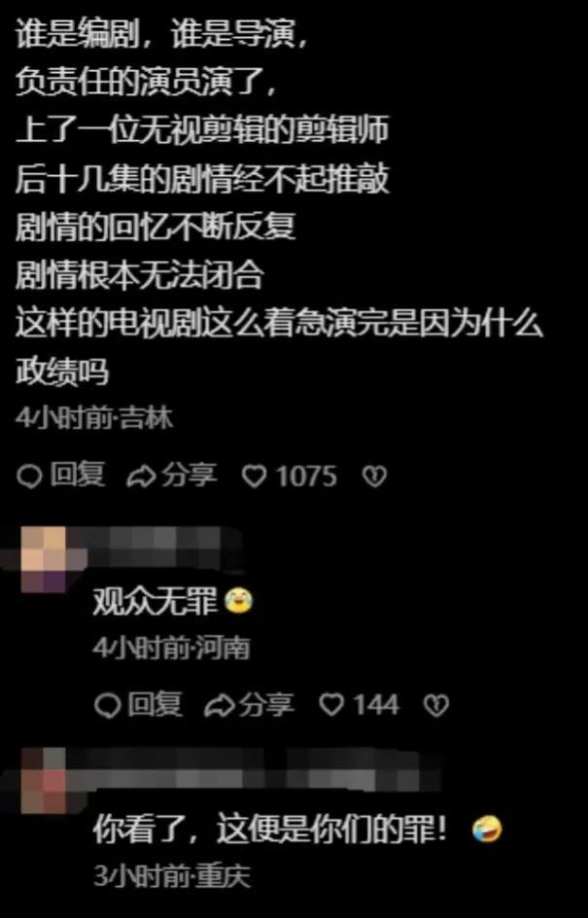
Task: Click the share arrow icon on top comment
Action: click(x=141, y=477)
